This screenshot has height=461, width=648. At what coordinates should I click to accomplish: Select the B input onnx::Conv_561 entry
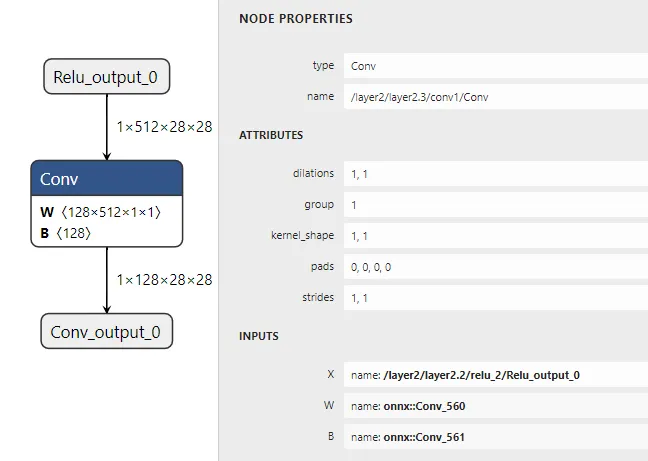coord(495,437)
